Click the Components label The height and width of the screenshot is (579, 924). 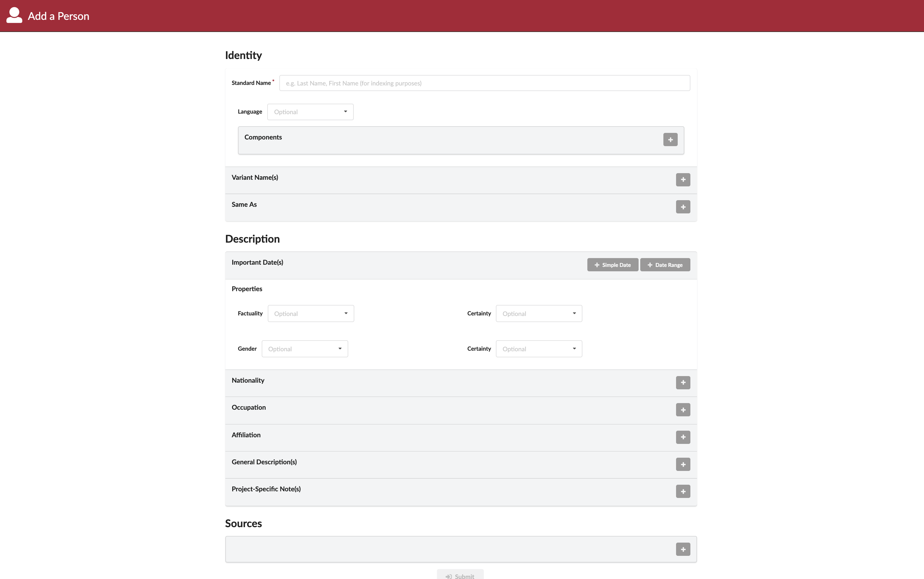263,137
